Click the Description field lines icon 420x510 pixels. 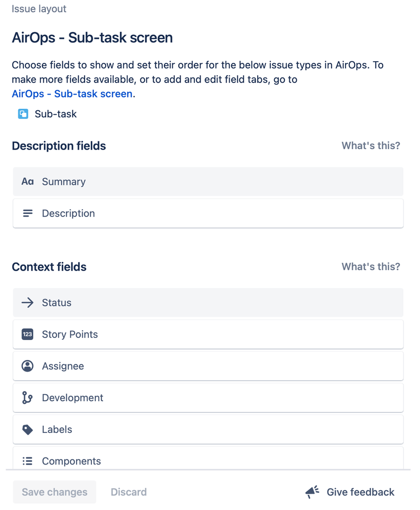coord(28,213)
